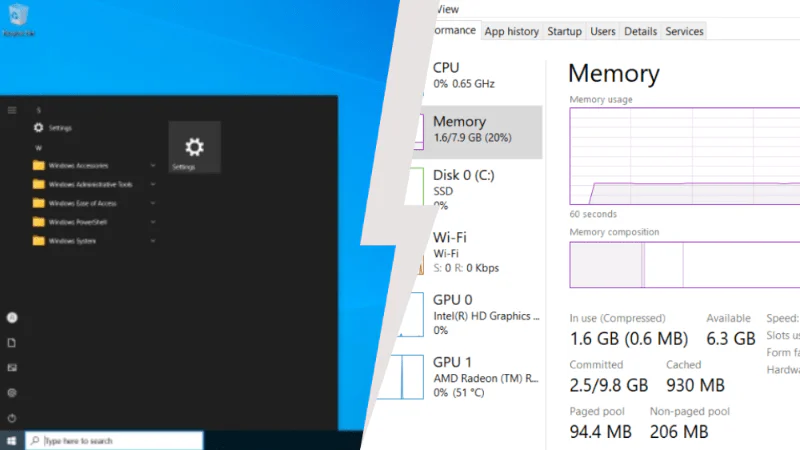The image size is (800, 450).
Task: Open the Windows Ease of Access folder
Action: [x=82, y=203]
